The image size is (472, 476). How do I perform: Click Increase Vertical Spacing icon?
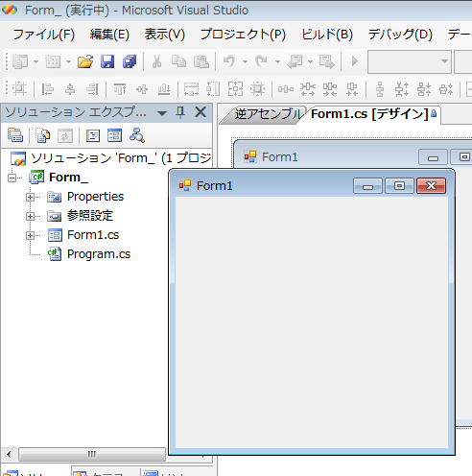tap(402, 89)
